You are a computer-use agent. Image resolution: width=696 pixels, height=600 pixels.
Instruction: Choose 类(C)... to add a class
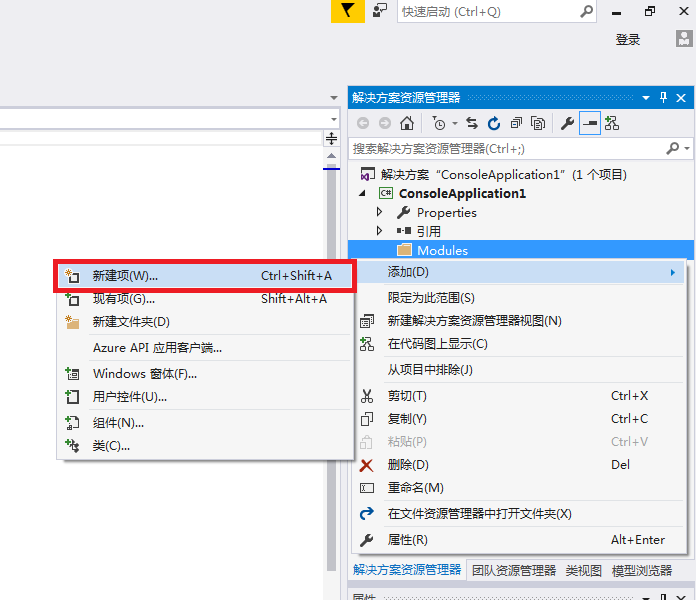coord(205,446)
